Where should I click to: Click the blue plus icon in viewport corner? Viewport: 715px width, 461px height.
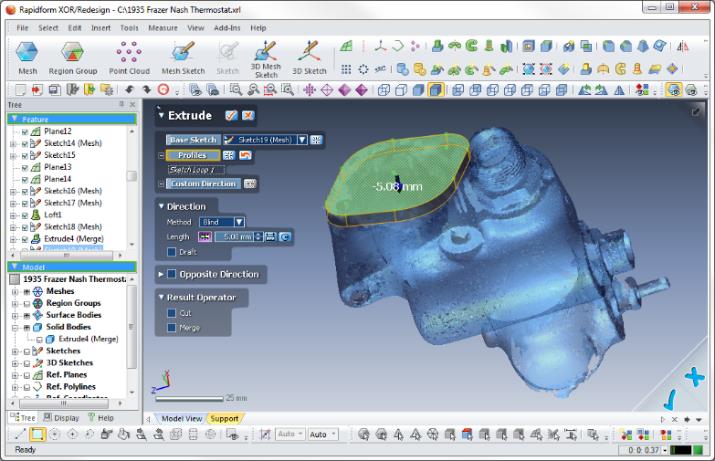coord(694,377)
